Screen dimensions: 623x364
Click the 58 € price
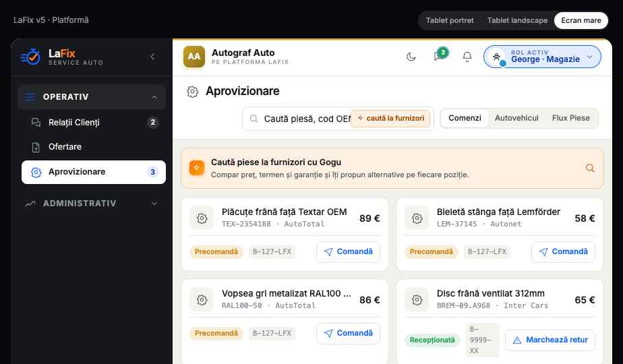click(x=585, y=218)
